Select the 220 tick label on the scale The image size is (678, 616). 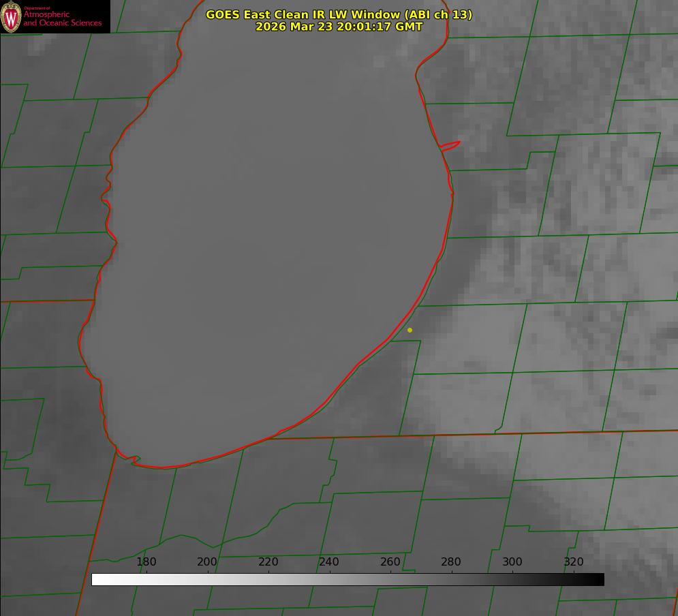[x=268, y=562]
